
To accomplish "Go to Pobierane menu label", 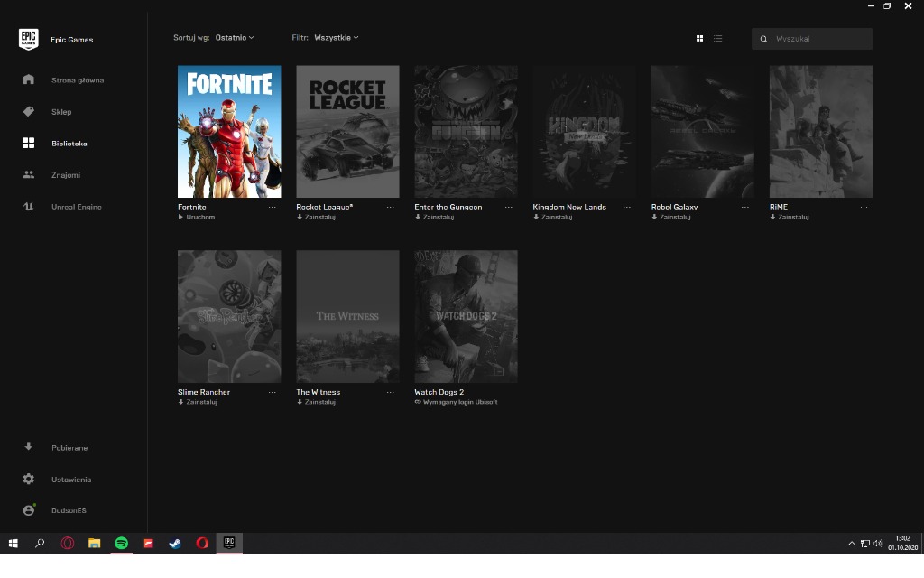I will tap(69, 448).
